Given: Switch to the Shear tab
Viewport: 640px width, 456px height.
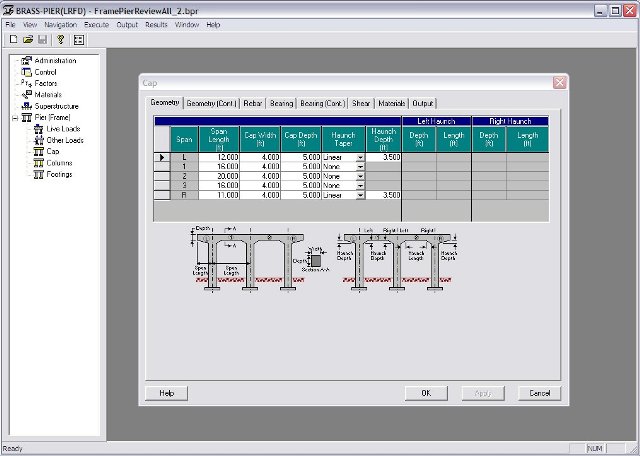Looking at the screenshot, I should (x=361, y=104).
